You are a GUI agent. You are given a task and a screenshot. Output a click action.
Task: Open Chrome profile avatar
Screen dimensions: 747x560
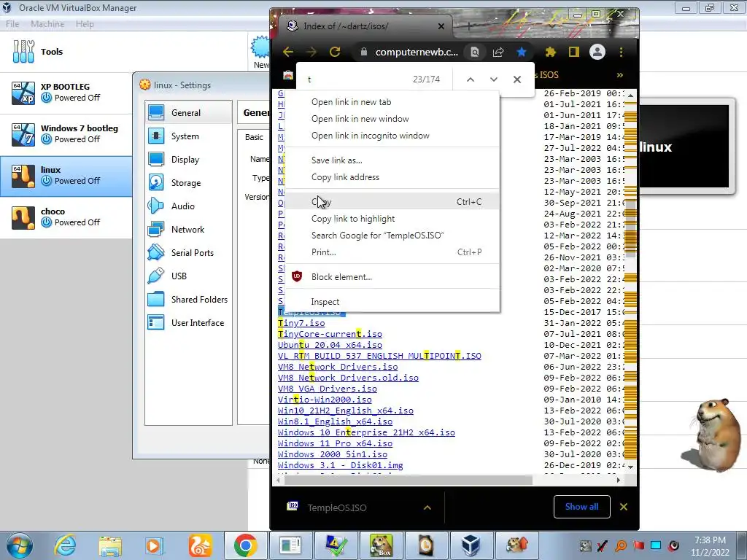(x=597, y=52)
